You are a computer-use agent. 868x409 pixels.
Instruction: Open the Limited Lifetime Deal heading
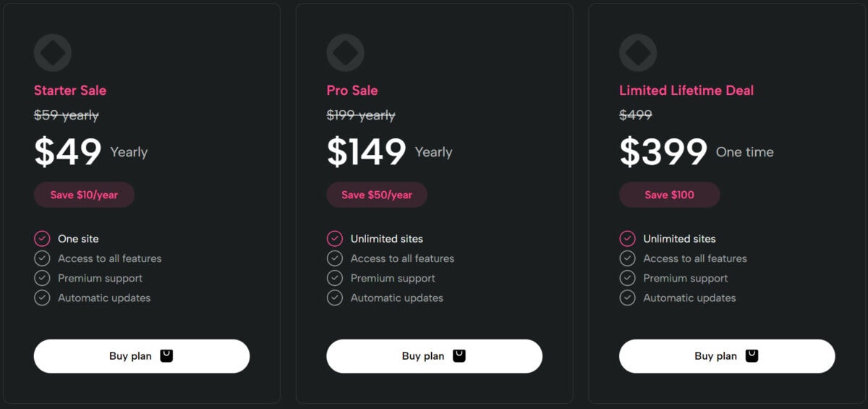[x=686, y=90]
